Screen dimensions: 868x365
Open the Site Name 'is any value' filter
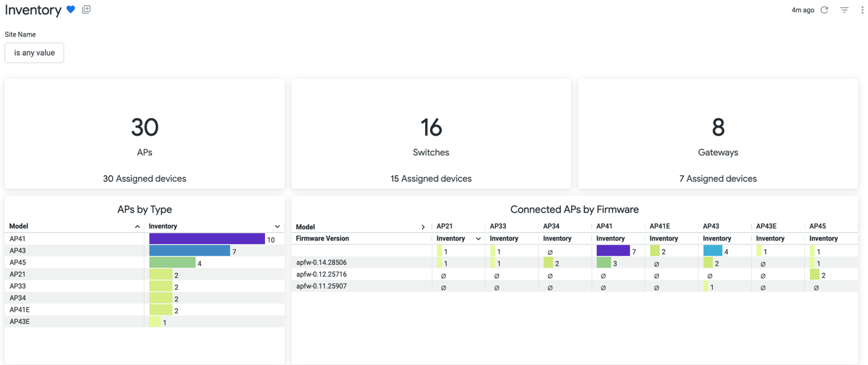34,53
